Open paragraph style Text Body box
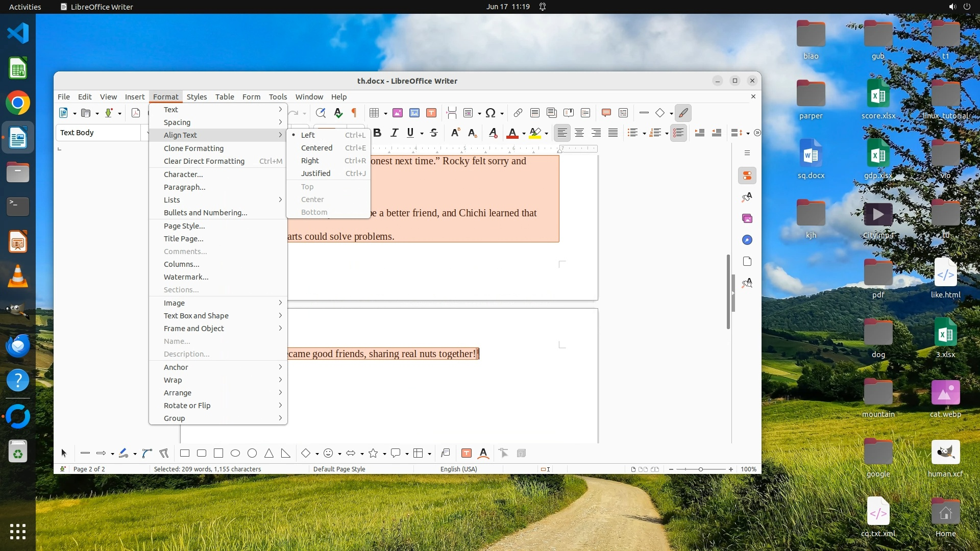 pyautogui.click(x=100, y=133)
